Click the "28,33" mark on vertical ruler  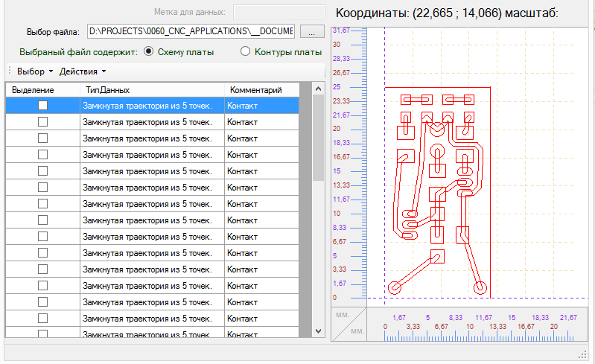341,58
